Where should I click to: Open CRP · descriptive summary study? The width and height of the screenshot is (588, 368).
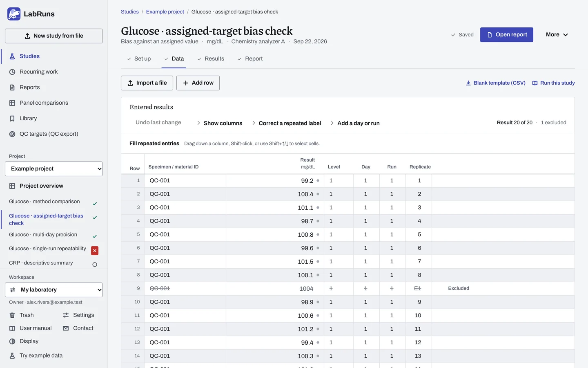pyautogui.click(x=41, y=263)
